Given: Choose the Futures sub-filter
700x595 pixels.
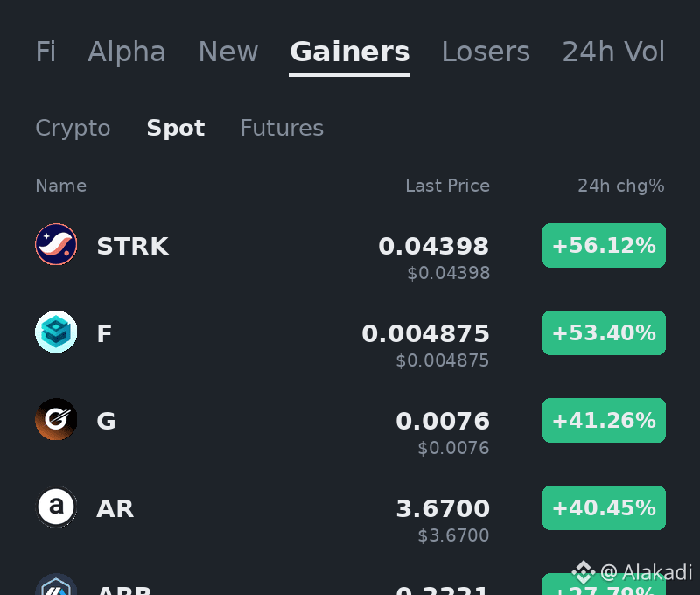Looking at the screenshot, I should tap(282, 128).
